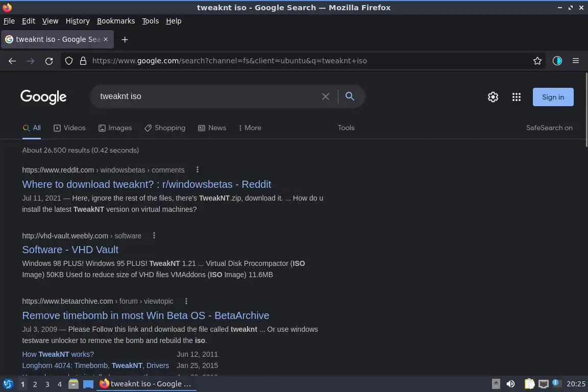
Task: Open 'Remove timebomb in most Win Beta OS' result
Action: [145, 315]
